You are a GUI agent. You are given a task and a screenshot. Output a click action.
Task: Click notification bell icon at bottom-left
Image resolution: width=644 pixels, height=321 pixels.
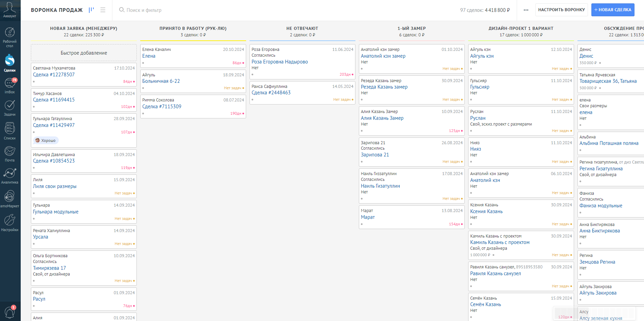[x=10, y=312]
